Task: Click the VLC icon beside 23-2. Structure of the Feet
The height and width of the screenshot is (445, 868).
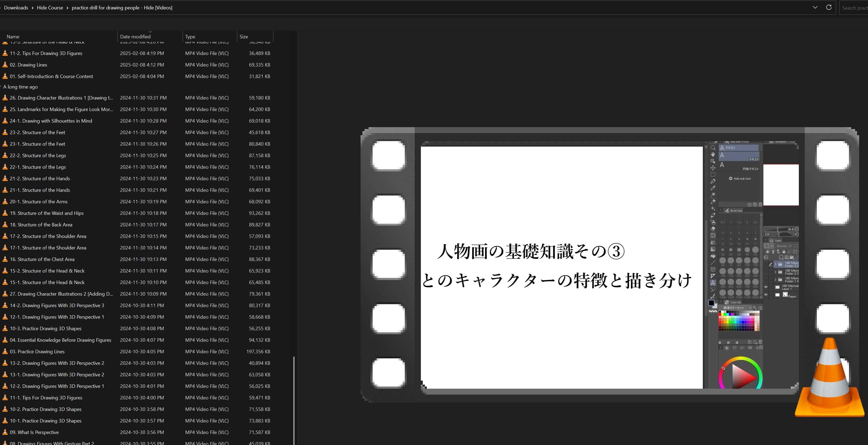Action: click(x=5, y=132)
